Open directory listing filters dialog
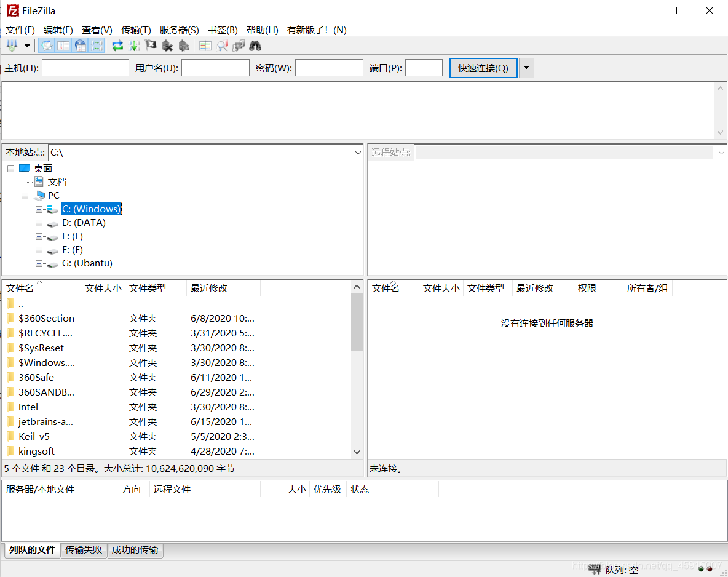This screenshot has width=728, height=577. [x=205, y=46]
